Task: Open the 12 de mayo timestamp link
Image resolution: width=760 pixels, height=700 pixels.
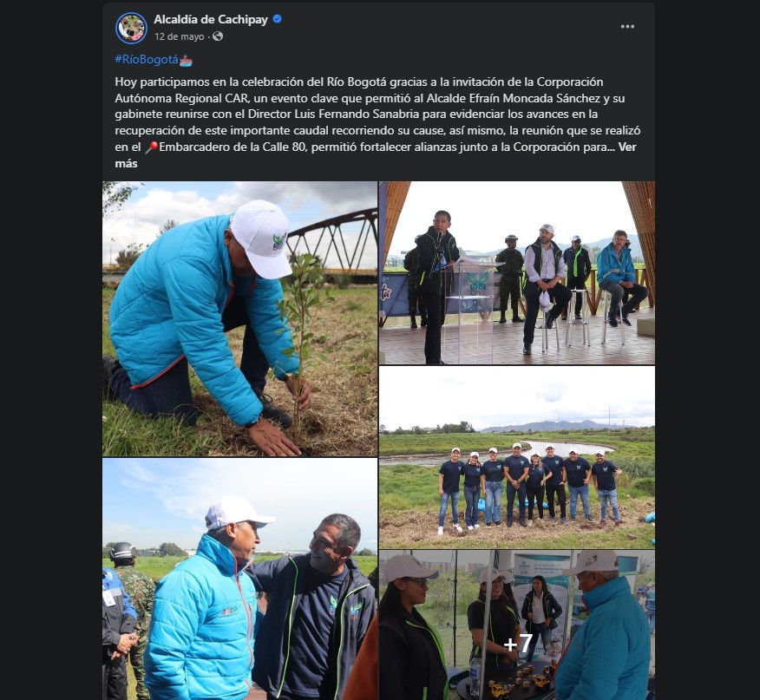Action: [180, 36]
